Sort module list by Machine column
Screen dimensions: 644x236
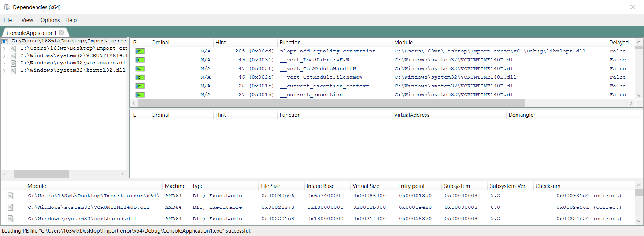coord(176,186)
